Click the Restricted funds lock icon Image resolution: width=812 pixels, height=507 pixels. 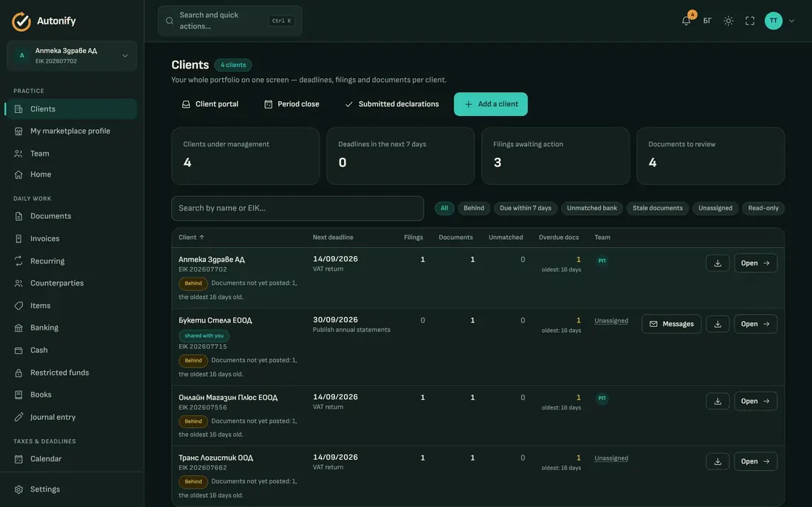(x=18, y=373)
